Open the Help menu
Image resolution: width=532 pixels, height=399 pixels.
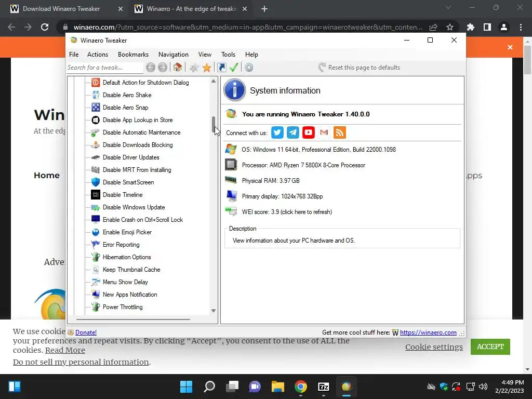tap(252, 54)
